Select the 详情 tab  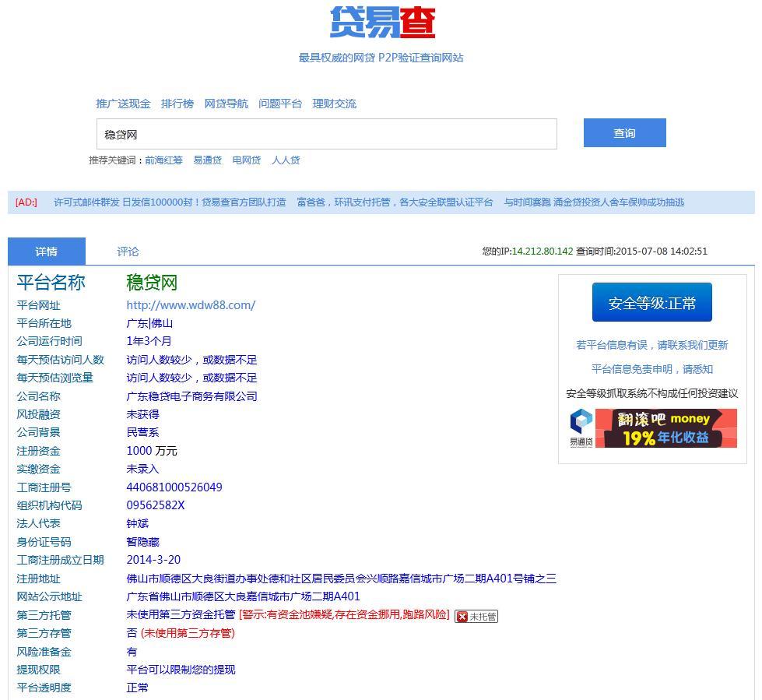tap(47, 252)
